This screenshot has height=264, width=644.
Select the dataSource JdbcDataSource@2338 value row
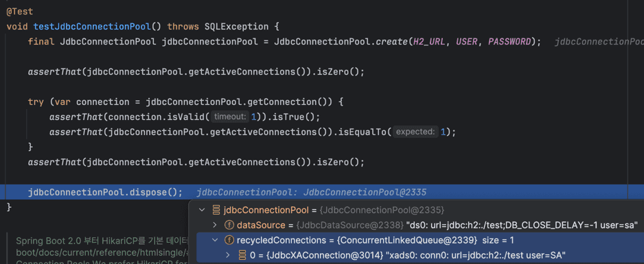(420, 225)
